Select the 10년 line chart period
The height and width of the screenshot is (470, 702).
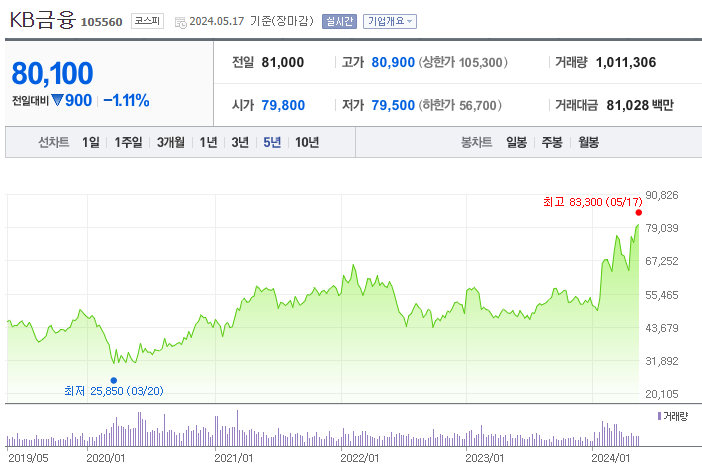click(307, 142)
